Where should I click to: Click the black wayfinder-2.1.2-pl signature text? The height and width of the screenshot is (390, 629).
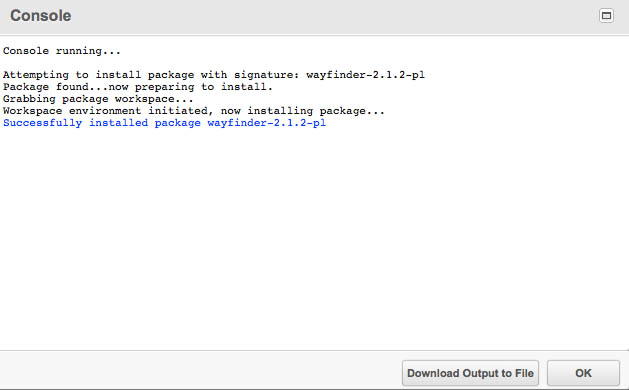pos(365,75)
